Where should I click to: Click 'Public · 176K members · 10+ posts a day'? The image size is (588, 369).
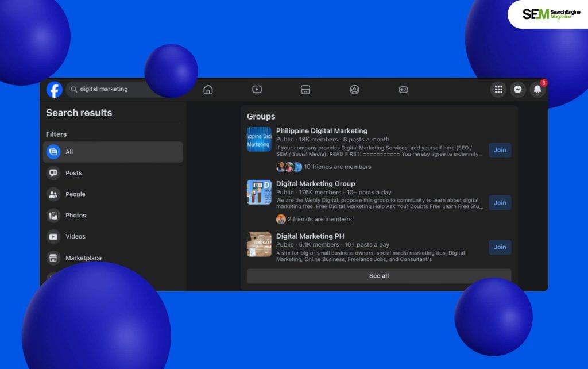tap(334, 192)
